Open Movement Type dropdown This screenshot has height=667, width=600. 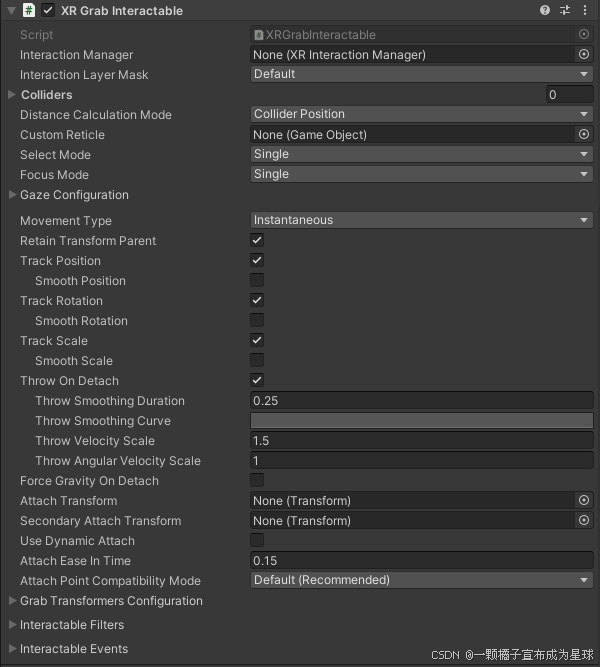[421, 220]
